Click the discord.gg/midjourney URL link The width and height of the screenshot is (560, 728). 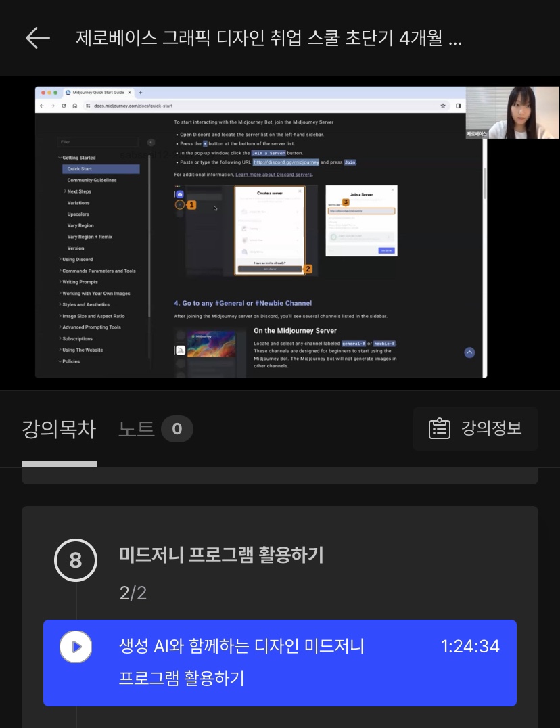286,162
